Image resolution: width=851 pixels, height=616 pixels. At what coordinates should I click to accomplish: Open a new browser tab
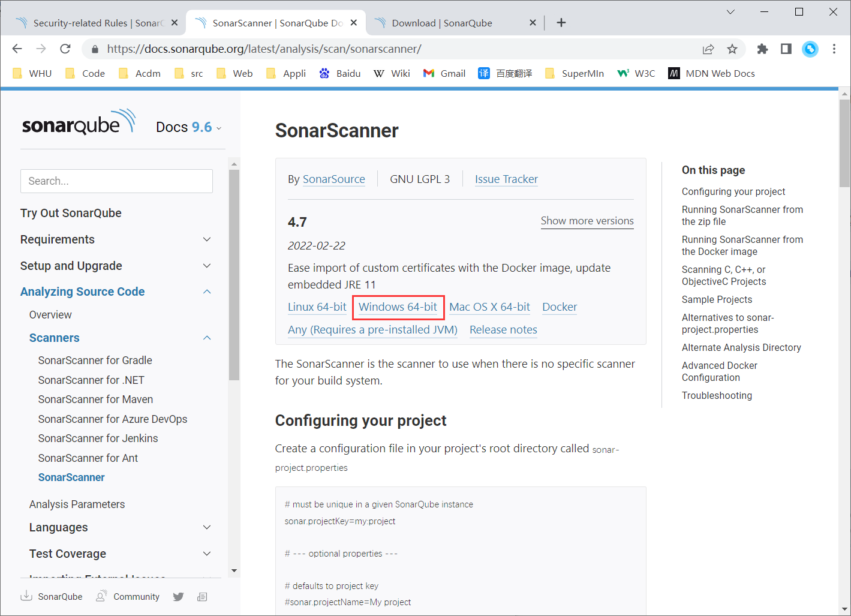(561, 23)
